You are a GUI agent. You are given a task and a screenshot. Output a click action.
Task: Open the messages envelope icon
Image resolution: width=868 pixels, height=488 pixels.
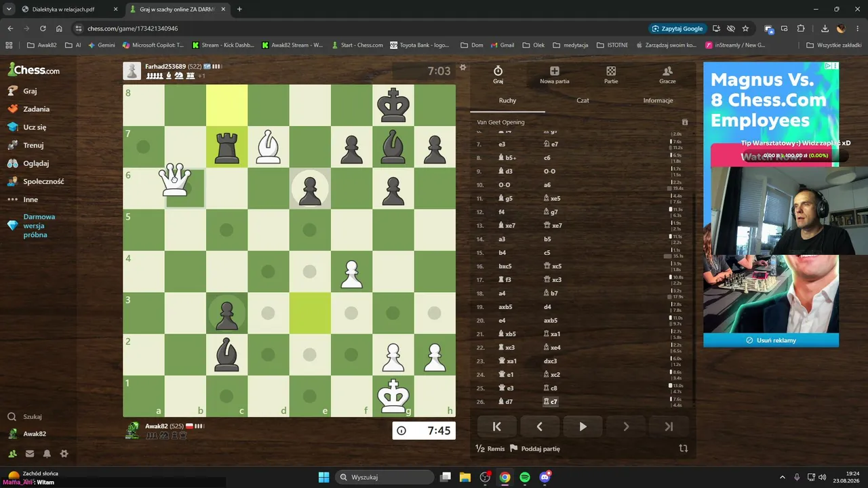point(30,453)
